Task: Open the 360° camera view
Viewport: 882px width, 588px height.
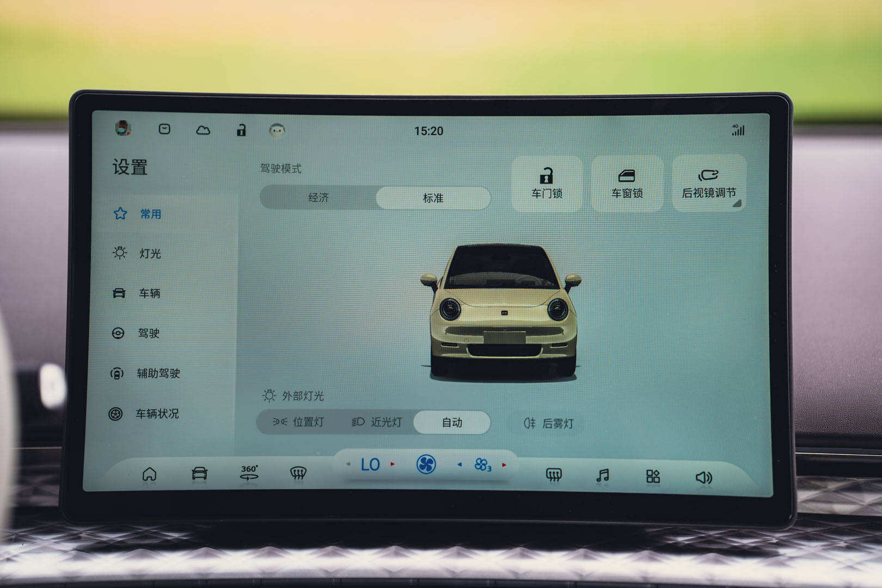Action: [249, 473]
